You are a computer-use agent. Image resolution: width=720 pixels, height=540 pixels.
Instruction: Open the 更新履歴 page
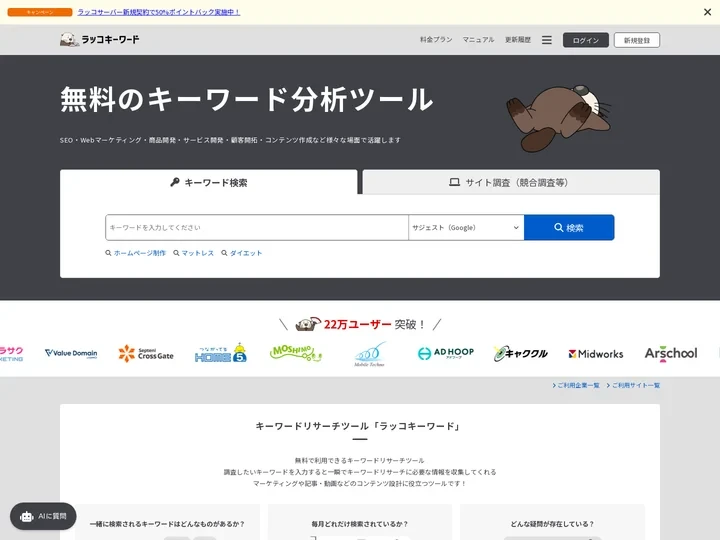[518, 39]
